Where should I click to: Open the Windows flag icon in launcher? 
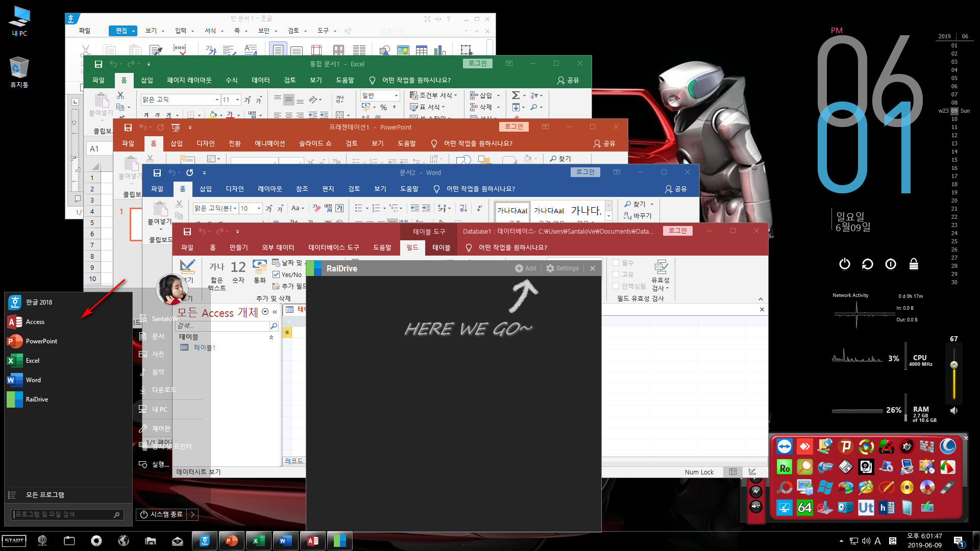coord(825,487)
